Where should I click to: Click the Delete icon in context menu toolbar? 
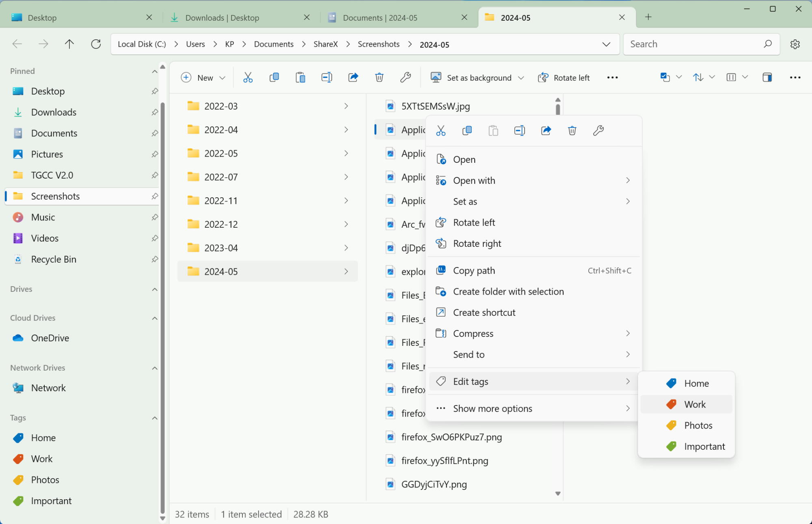(x=572, y=130)
